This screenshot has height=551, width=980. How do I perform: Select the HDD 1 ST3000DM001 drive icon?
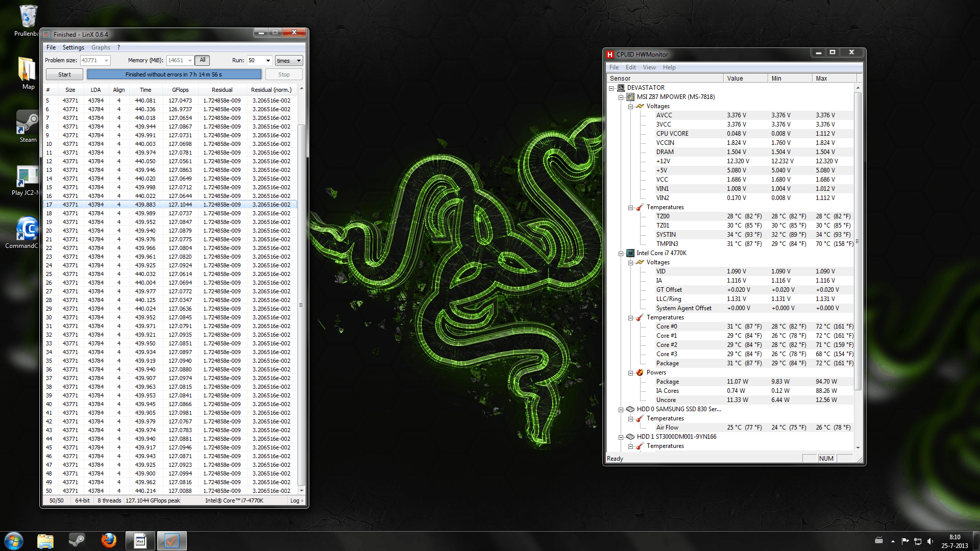[630, 437]
